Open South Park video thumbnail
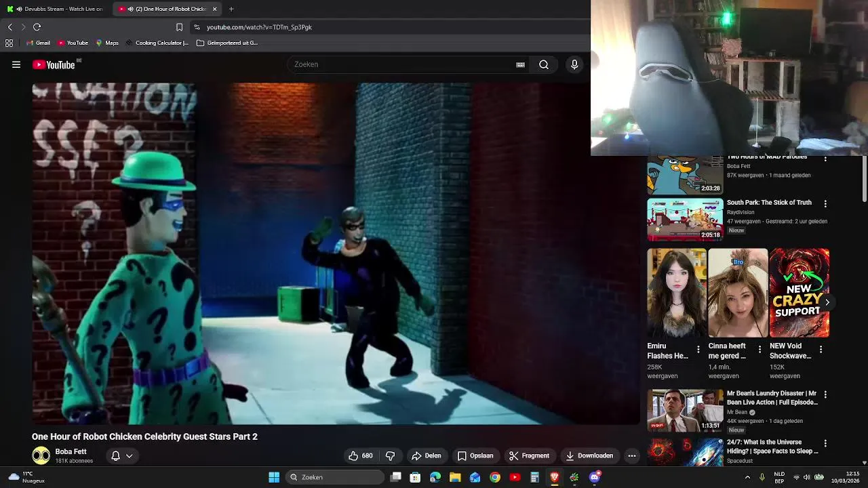Image resolution: width=868 pixels, height=488 pixels. click(685, 219)
